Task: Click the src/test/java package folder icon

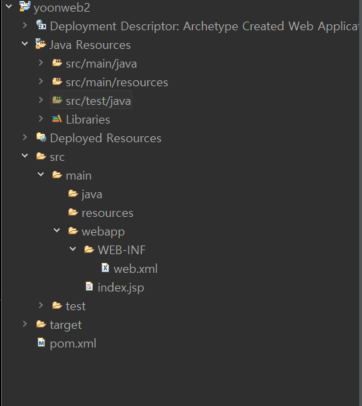Action: [x=57, y=100]
